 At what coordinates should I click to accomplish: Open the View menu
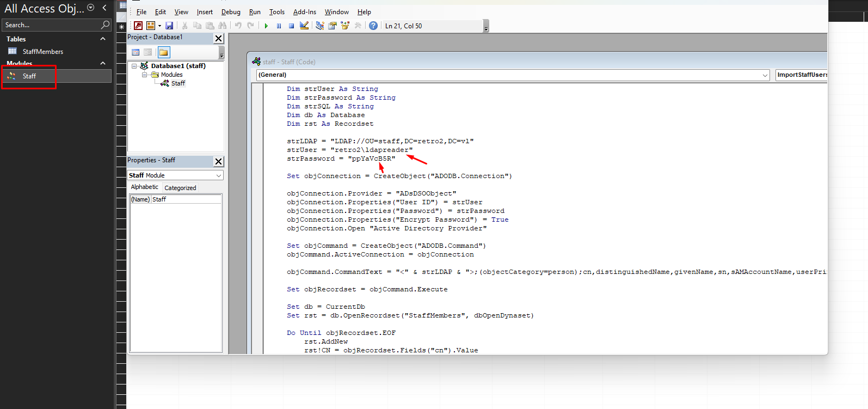coord(181,12)
